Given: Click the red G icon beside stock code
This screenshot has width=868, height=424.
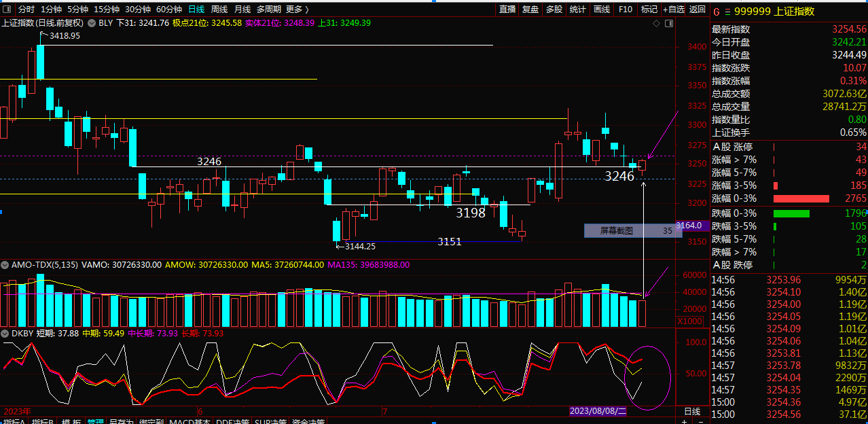Looking at the screenshot, I should pos(715,12).
